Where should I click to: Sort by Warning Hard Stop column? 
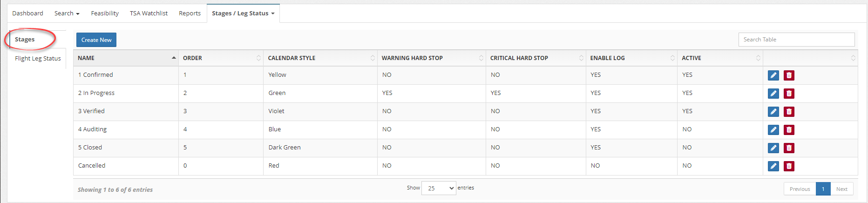(x=432, y=58)
